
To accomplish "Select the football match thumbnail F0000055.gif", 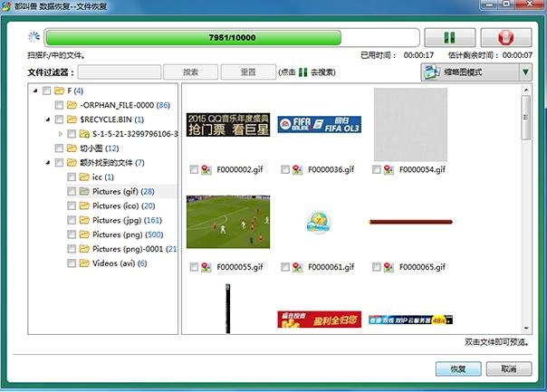I will [x=228, y=222].
